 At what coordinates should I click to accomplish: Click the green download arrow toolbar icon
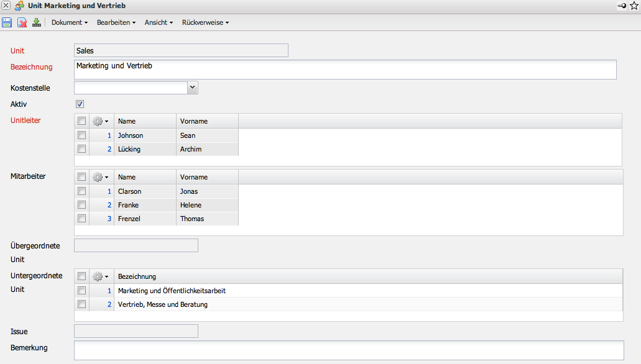[x=37, y=23]
